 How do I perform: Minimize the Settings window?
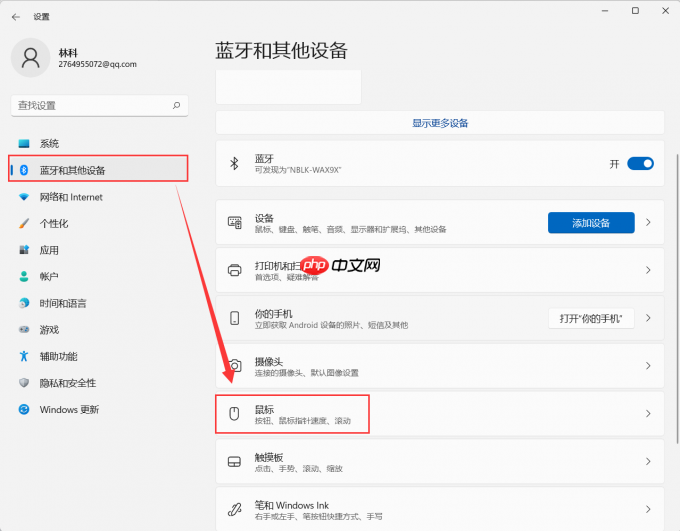click(x=605, y=11)
